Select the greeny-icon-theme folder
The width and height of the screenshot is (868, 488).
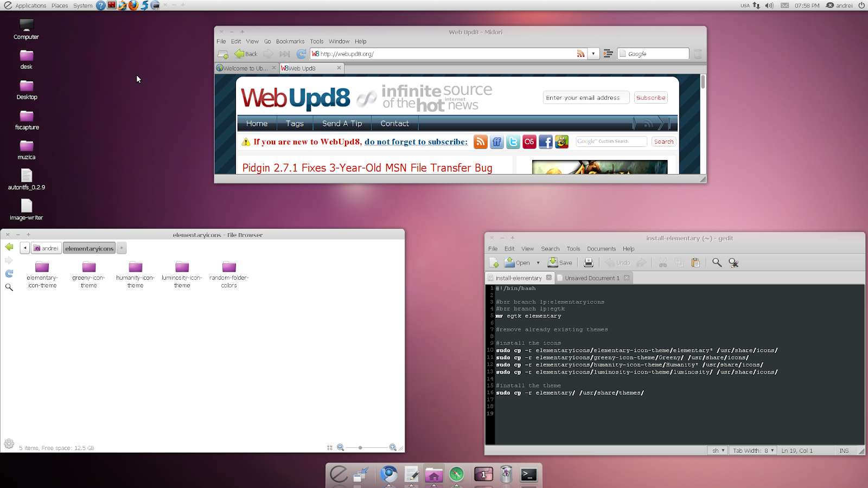(x=88, y=274)
